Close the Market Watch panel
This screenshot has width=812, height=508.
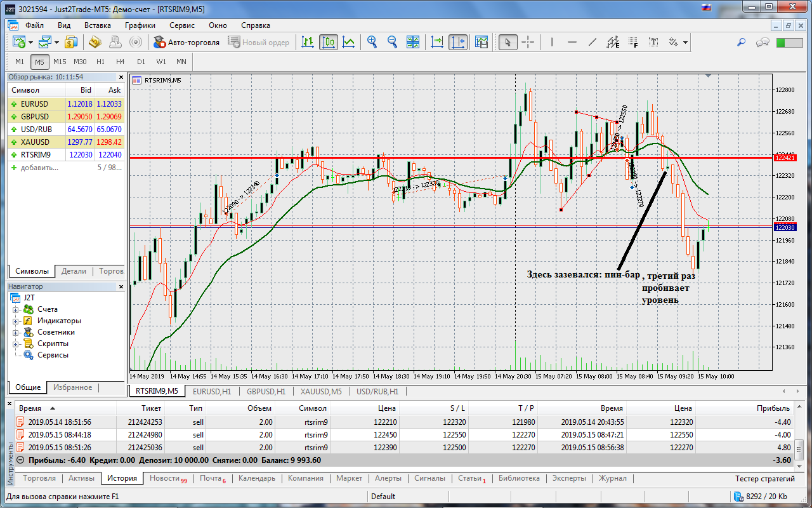pos(121,76)
